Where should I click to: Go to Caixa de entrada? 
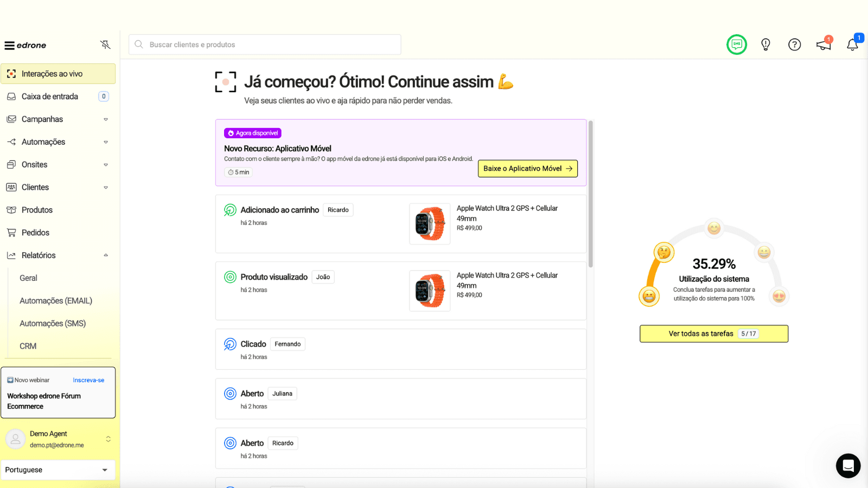point(50,97)
